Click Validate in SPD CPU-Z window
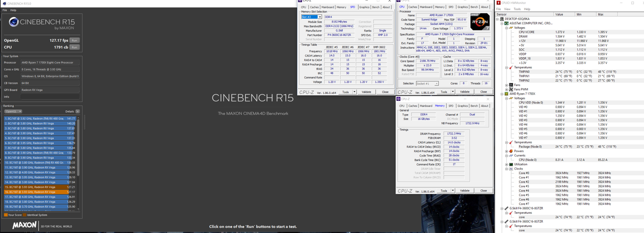The height and width of the screenshot is (233, 644). coord(367,92)
